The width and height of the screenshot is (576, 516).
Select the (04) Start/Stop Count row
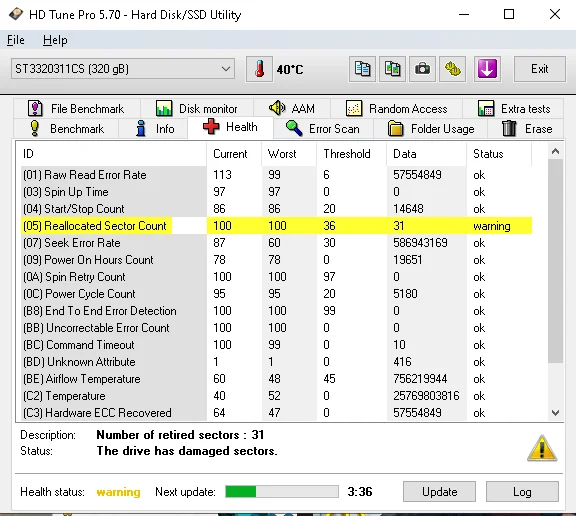tap(277, 209)
